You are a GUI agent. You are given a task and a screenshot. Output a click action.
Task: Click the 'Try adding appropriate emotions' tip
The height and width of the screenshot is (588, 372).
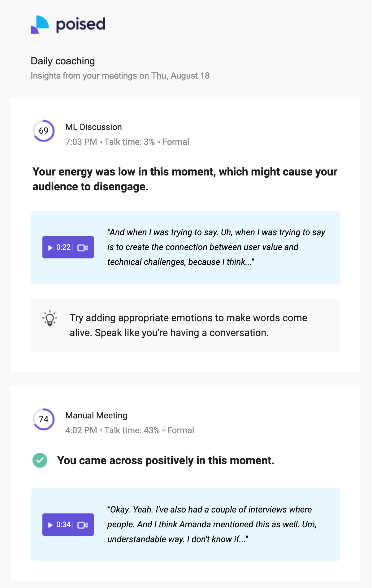(x=188, y=325)
